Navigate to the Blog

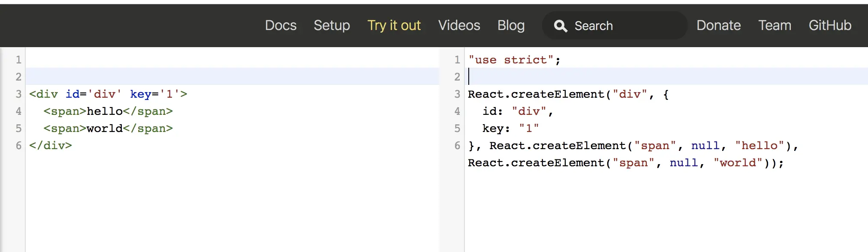(511, 25)
